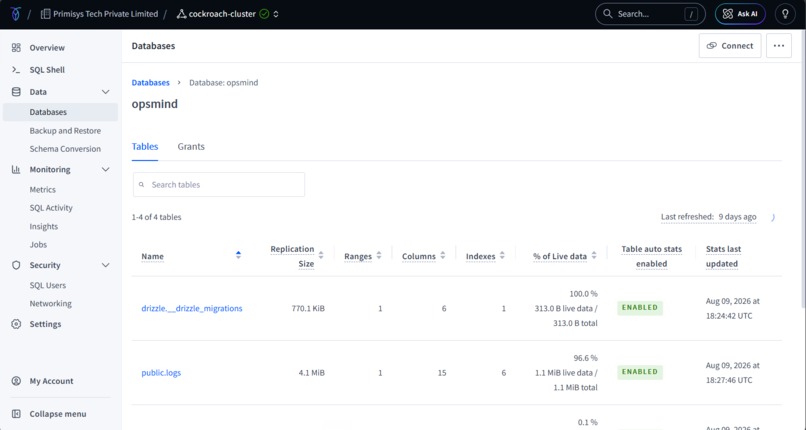Sort by Ranges column arrows

(x=379, y=255)
